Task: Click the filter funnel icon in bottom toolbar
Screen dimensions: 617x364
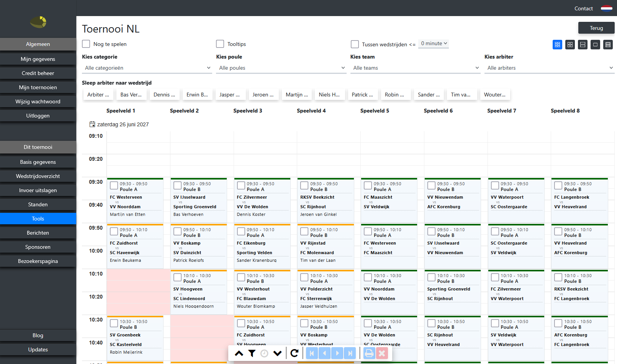Action: [252, 353]
